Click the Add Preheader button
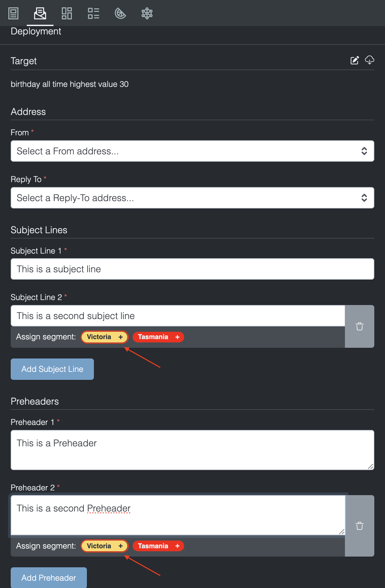The height and width of the screenshot is (588, 385). tap(49, 578)
